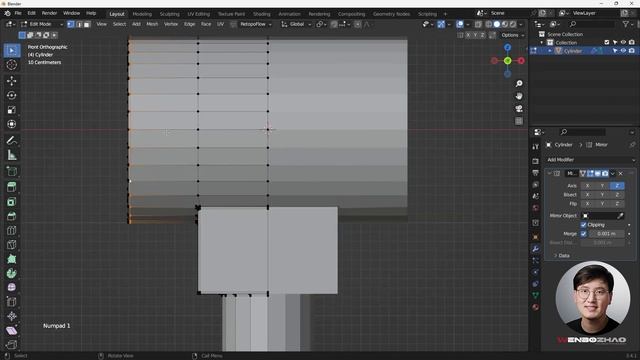Viewport: 640px width, 360px height.
Task: Open the Render properties tab
Action: point(536,161)
